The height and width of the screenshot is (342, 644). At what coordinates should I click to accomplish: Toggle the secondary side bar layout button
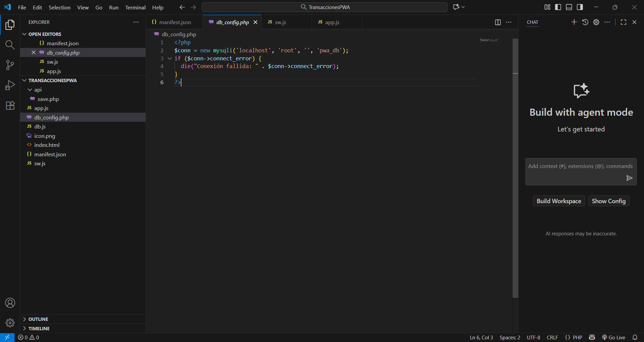point(580,7)
